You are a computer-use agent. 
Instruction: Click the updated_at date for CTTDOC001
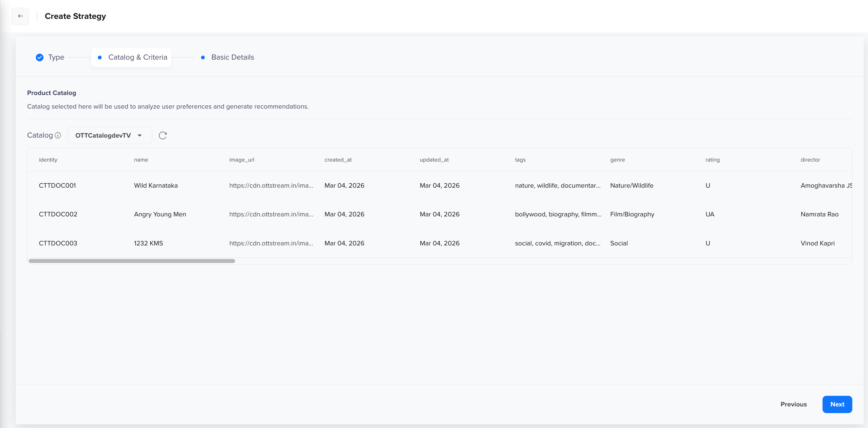click(439, 186)
